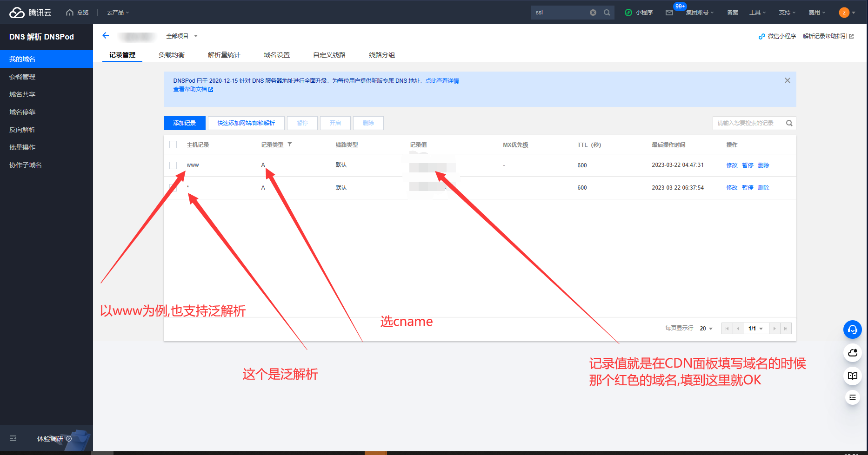Viewport: 868px width, 455px height.
Task: Switch to the 域名设置 tab
Action: pos(277,55)
